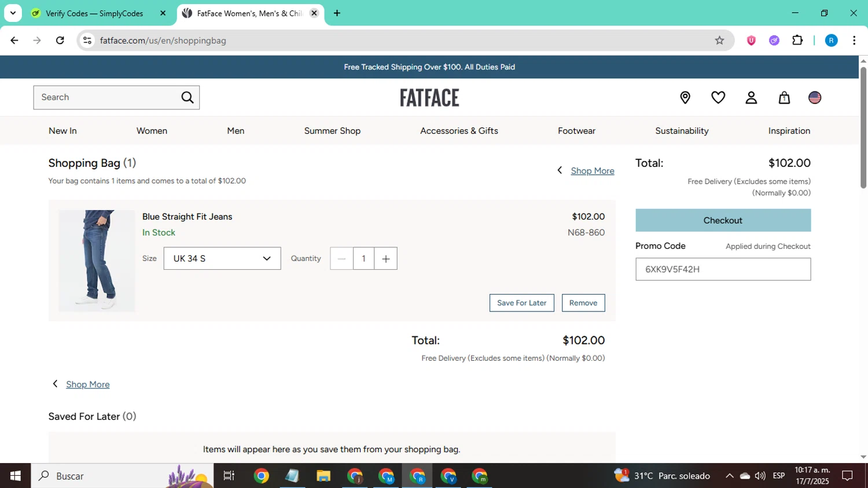Click product code N68-860
This screenshot has width=868, height=488.
point(586,233)
